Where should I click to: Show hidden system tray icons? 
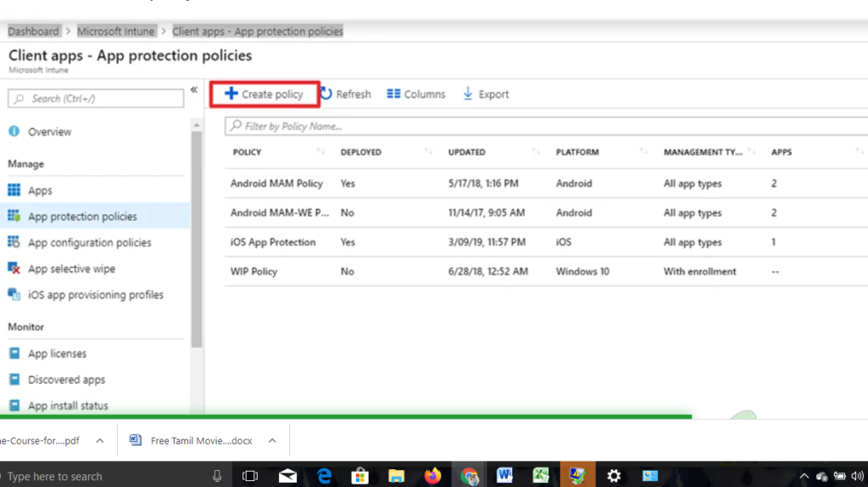[804, 476]
